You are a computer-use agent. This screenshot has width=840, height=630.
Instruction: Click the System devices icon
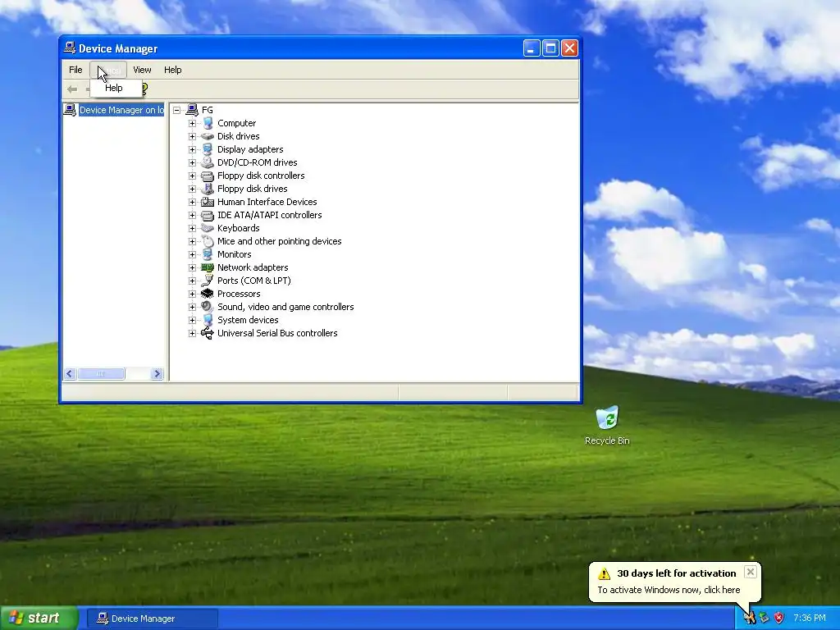tap(208, 320)
